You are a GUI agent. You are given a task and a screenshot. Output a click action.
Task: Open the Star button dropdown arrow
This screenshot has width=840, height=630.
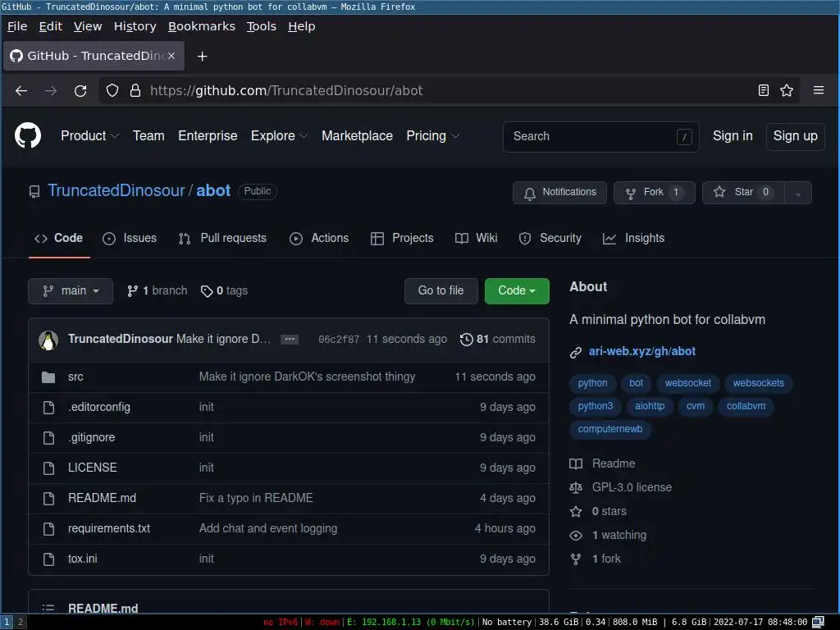click(797, 193)
